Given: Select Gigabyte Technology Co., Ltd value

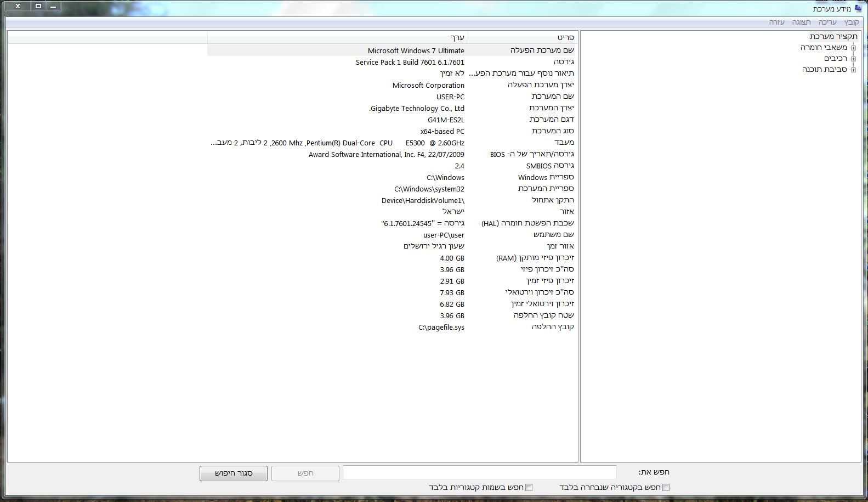Looking at the screenshot, I should 417,108.
